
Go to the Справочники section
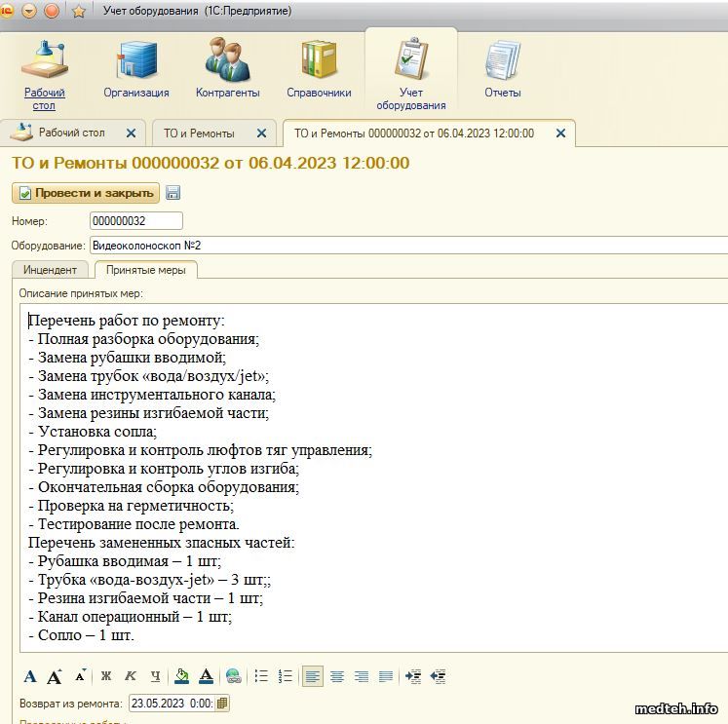(x=319, y=68)
